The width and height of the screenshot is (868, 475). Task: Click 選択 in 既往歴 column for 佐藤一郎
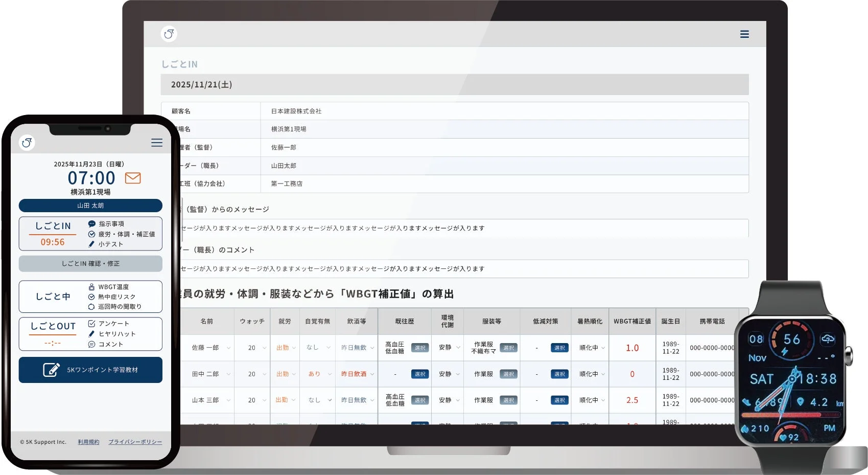[420, 348]
